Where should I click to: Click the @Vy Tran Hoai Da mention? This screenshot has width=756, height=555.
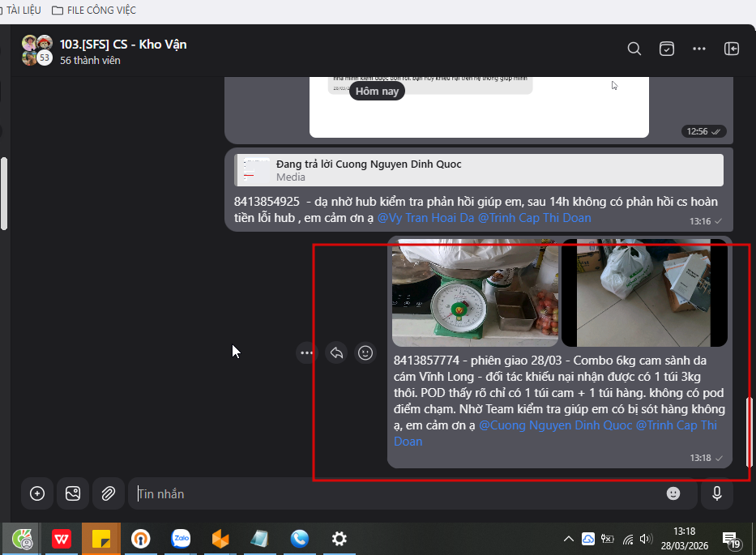[425, 218]
